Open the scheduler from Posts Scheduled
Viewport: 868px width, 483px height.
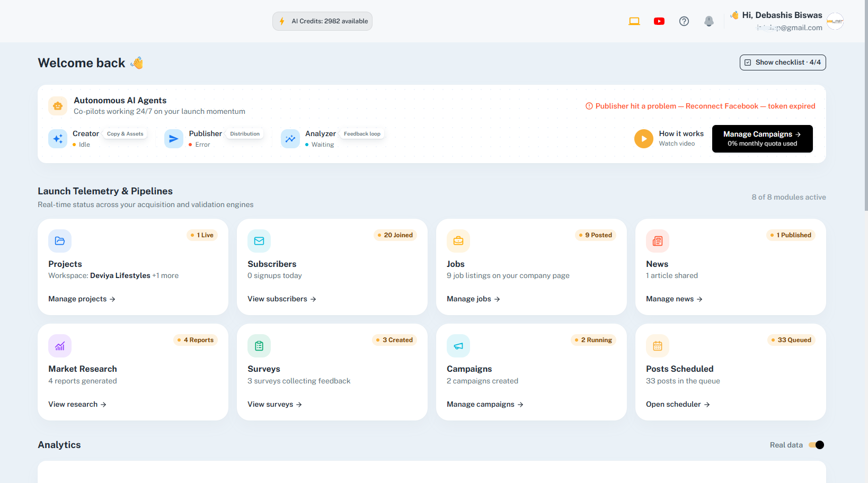click(678, 404)
